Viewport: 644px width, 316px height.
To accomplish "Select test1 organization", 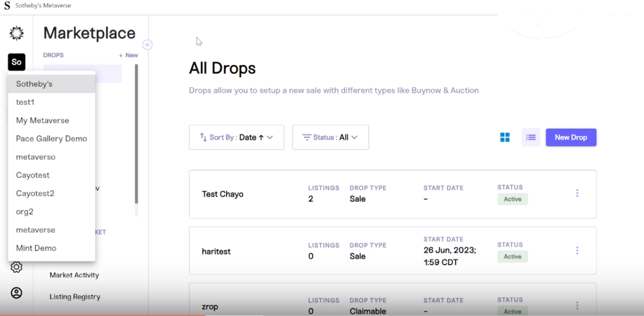I will [52, 102].
